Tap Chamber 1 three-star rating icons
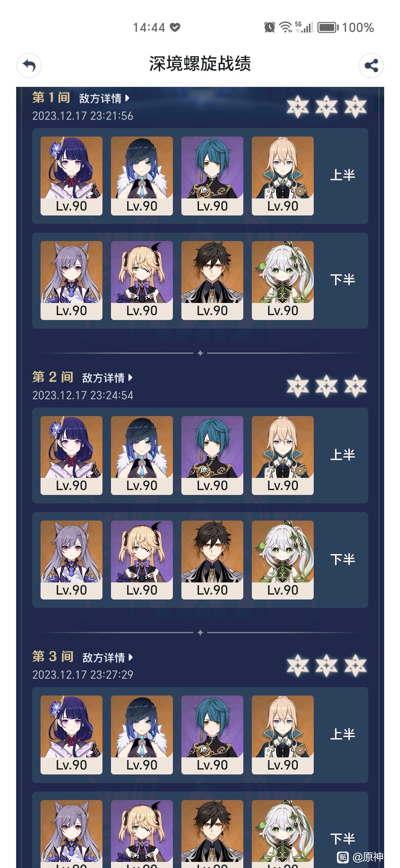 click(x=327, y=106)
